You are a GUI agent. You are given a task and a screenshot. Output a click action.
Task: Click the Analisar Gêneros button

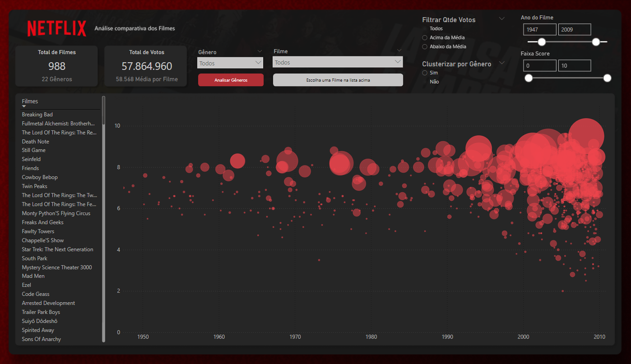231,80
